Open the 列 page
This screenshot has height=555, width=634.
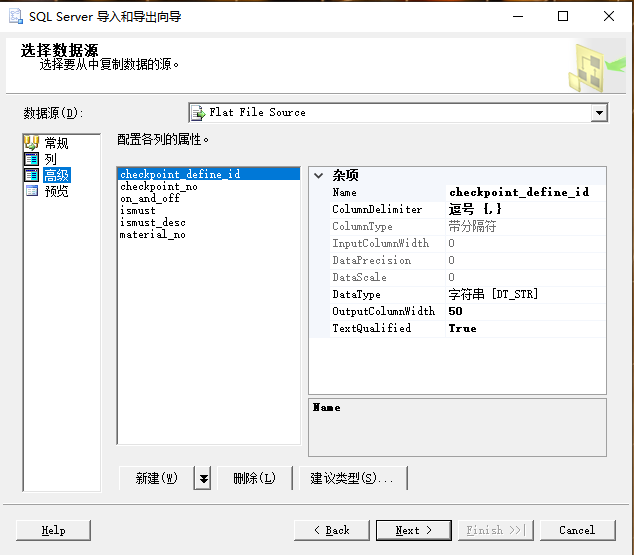51,159
